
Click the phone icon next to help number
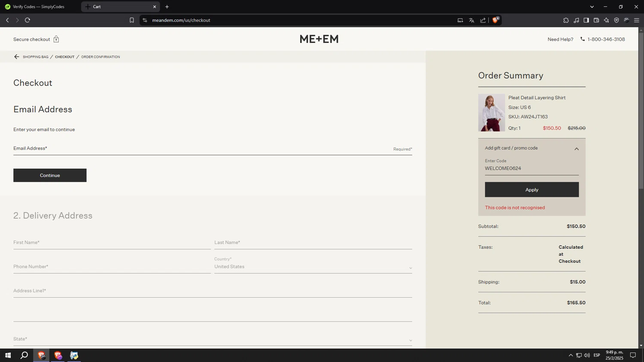click(x=583, y=39)
